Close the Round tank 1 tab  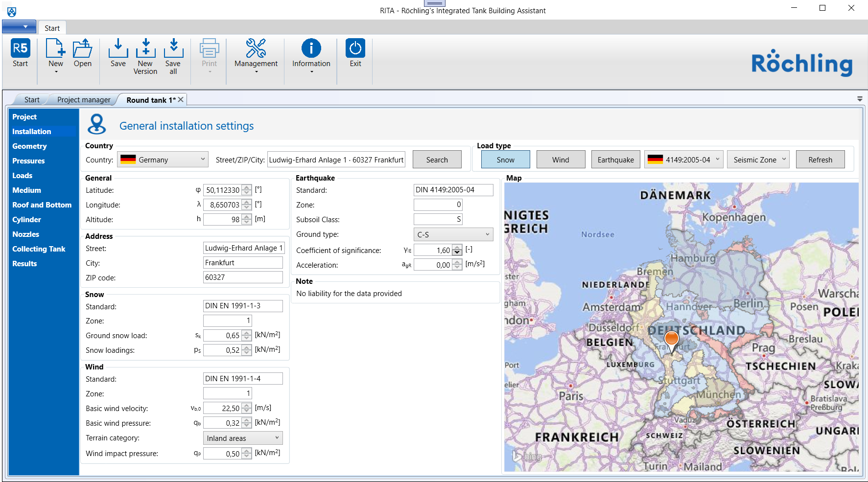[x=181, y=99]
